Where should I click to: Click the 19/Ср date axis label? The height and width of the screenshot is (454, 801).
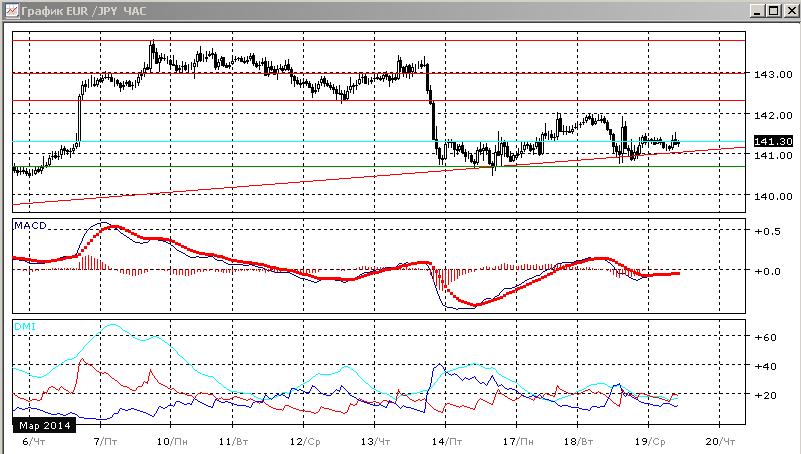point(650,441)
